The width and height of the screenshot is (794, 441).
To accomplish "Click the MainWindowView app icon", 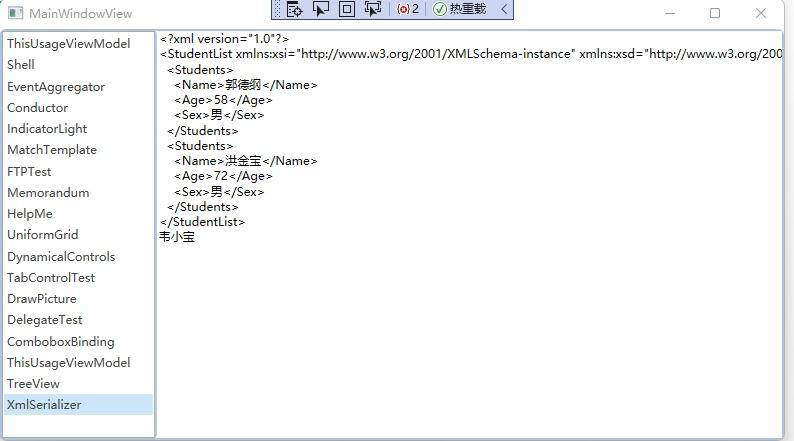I will click(x=16, y=13).
